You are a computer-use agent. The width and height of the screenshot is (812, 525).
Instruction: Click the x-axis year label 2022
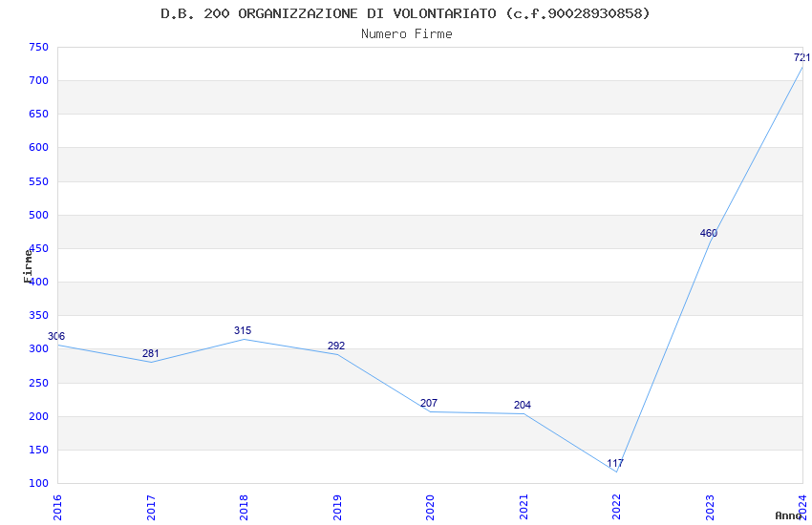point(616,508)
